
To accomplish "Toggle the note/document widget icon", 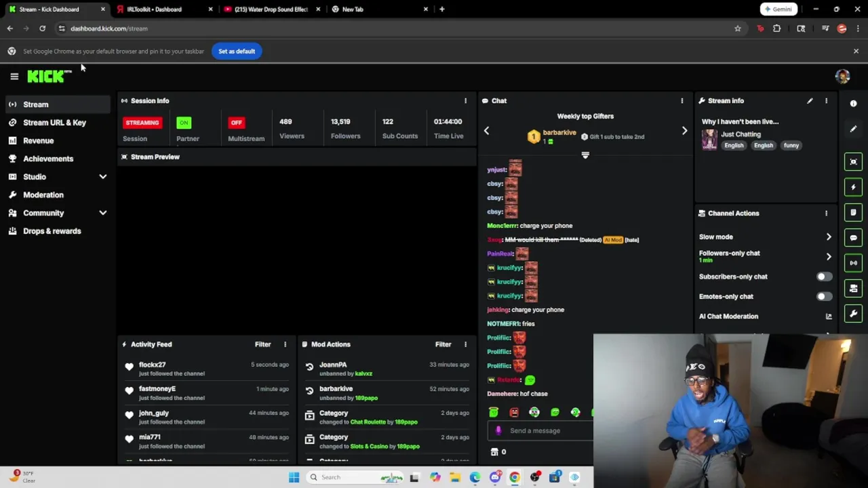I will point(853,212).
